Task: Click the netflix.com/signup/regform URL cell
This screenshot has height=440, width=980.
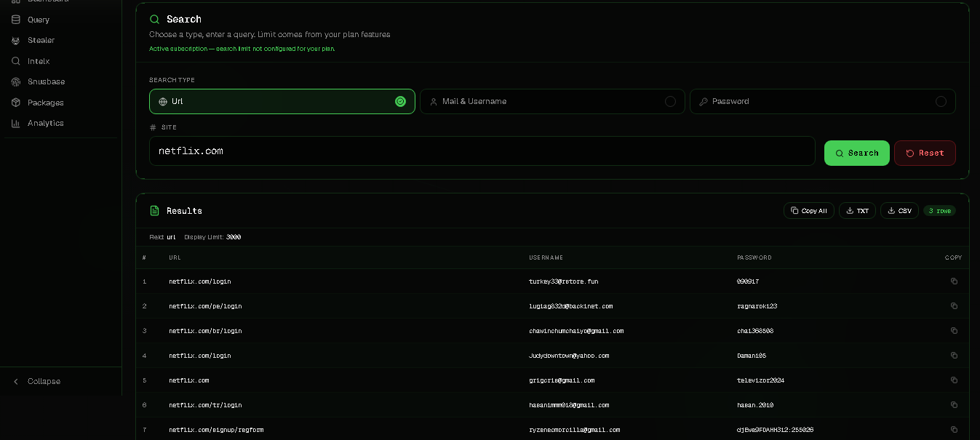Action: point(216,430)
